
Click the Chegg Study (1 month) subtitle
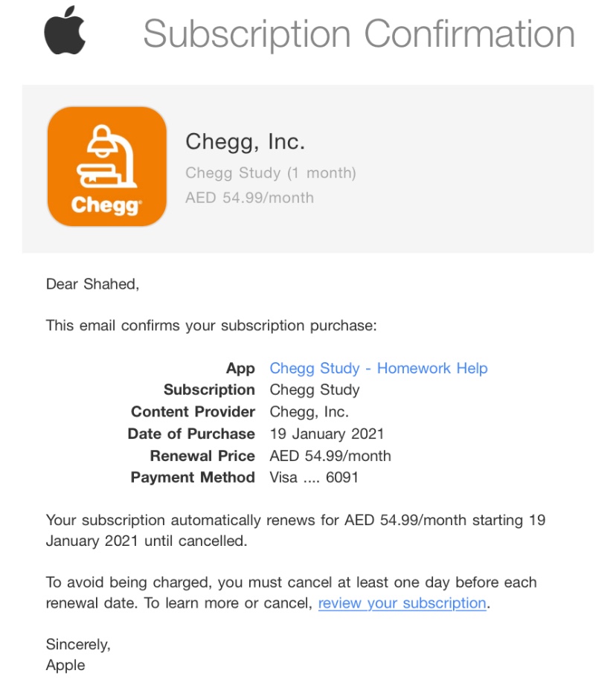click(x=271, y=173)
